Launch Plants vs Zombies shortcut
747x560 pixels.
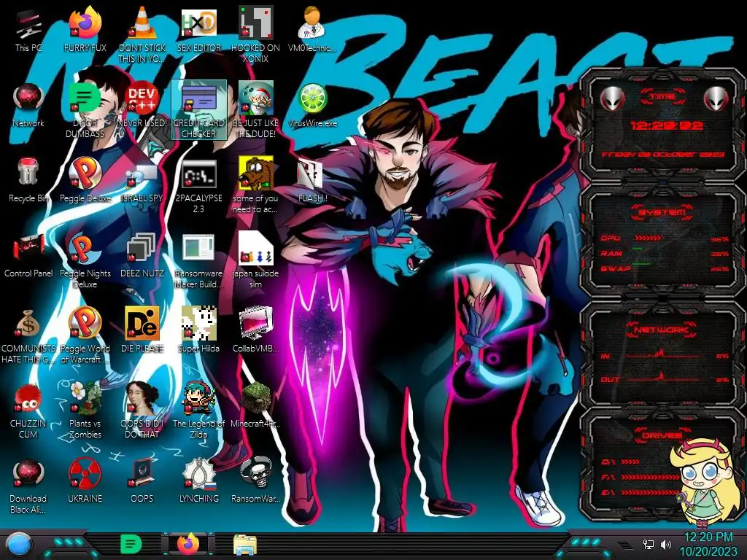pos(85,411)
